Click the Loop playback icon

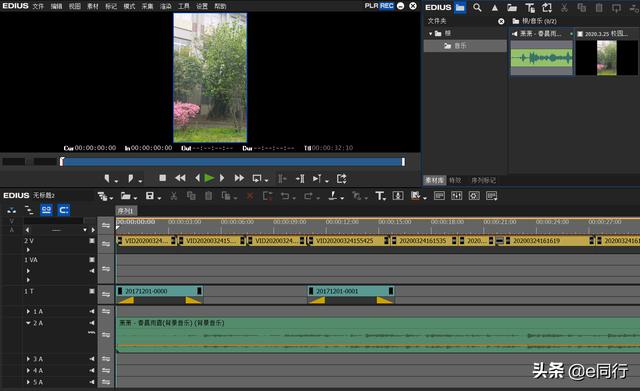click(x=257, y=178)
